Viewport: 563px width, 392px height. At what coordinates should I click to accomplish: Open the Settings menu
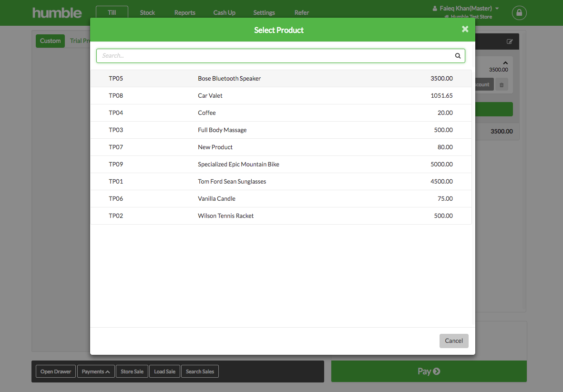tap(264, 12)
